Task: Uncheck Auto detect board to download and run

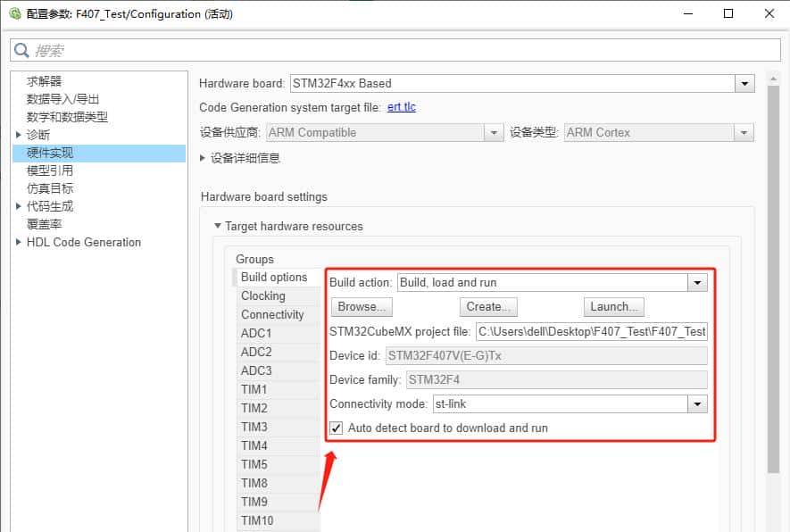Action: point(336,428)
